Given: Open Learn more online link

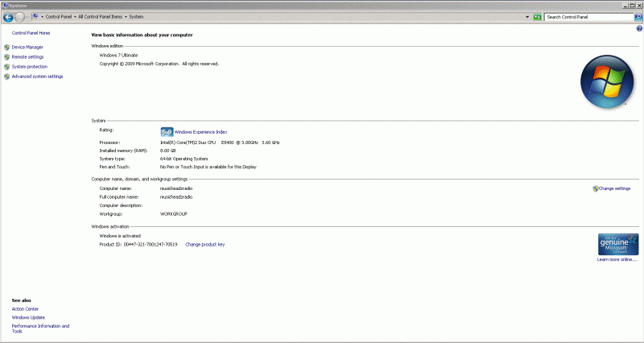Looking at the screenshot, I should click(617, 259).
